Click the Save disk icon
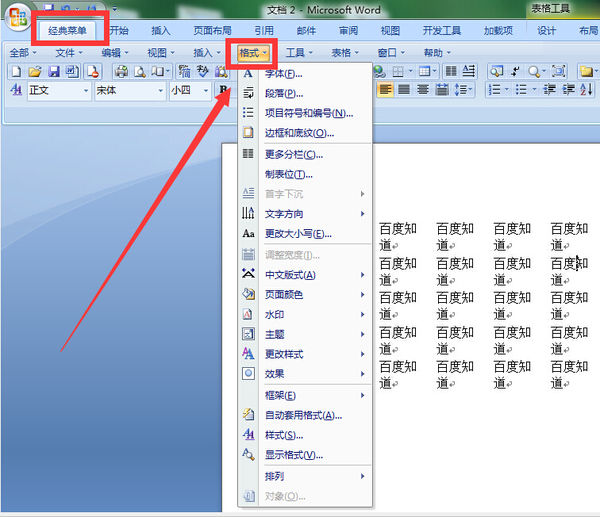This screenshot has height=517, width=600. coord(53,71)
